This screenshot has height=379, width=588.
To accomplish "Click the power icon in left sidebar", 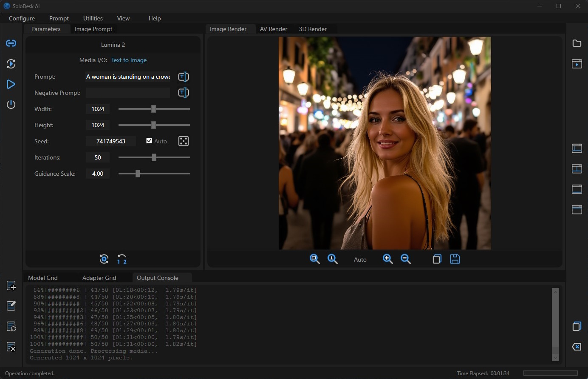I will pyautogui.click(x=11, y=105).
